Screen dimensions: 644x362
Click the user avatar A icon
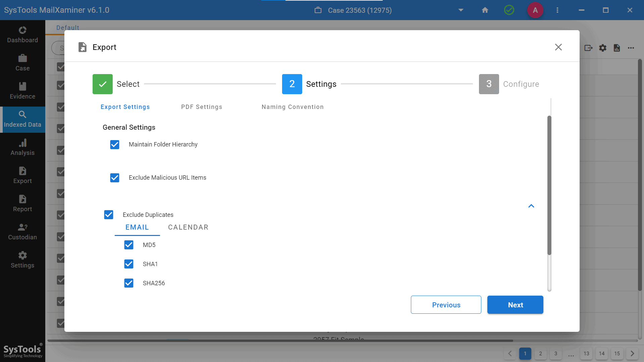(535, 10)
